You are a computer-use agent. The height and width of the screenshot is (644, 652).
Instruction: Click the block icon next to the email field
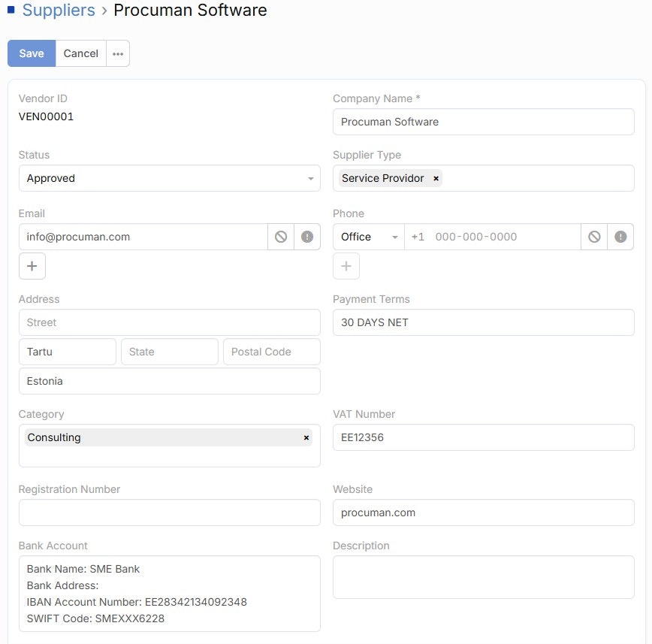[279, 236]
